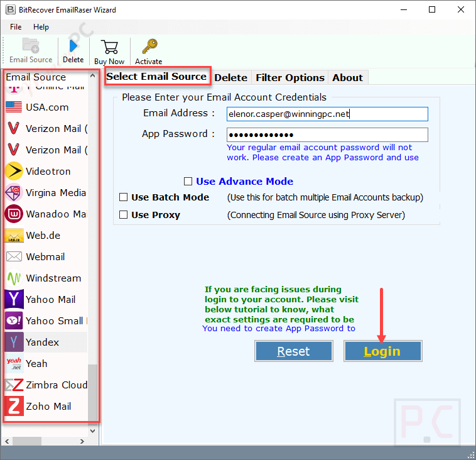Open the File menu
This screenshot has height=460, width=476.
pos(16,27)
